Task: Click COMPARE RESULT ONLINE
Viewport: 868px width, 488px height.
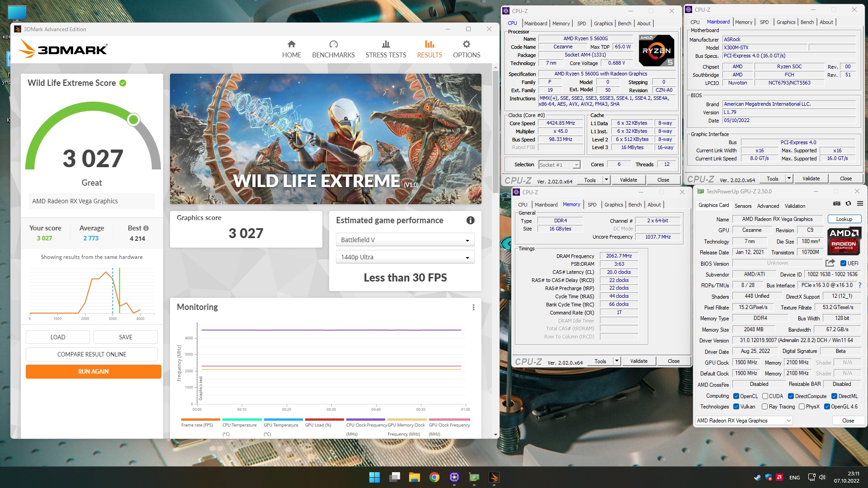Action: 92,354
